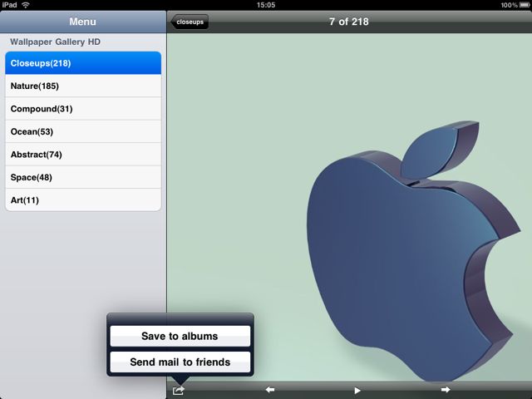
Task: Open the Ocean(53) category
Action: click(83, 131)
